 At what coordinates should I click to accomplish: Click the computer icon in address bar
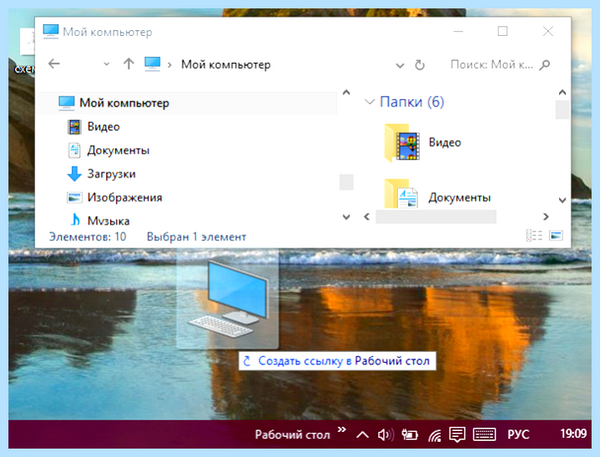tap(152, 64)
